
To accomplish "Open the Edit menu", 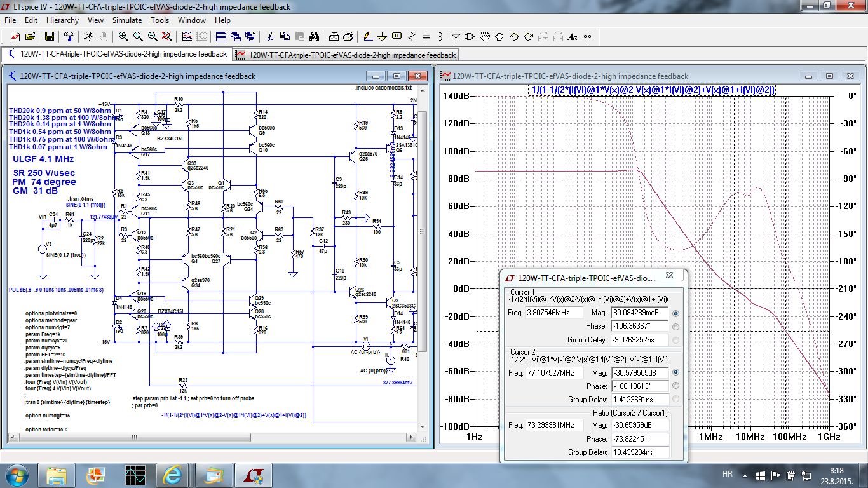I will click(x=31, y=20).
